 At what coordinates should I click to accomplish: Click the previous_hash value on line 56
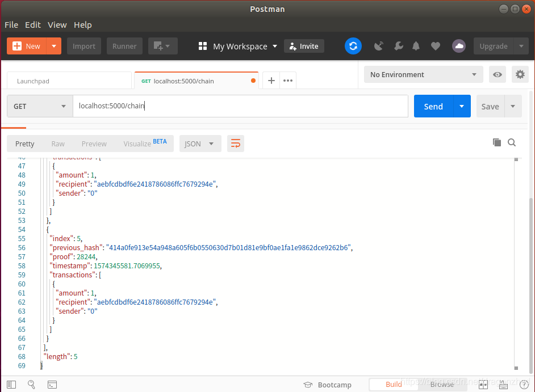click(229, 247)
